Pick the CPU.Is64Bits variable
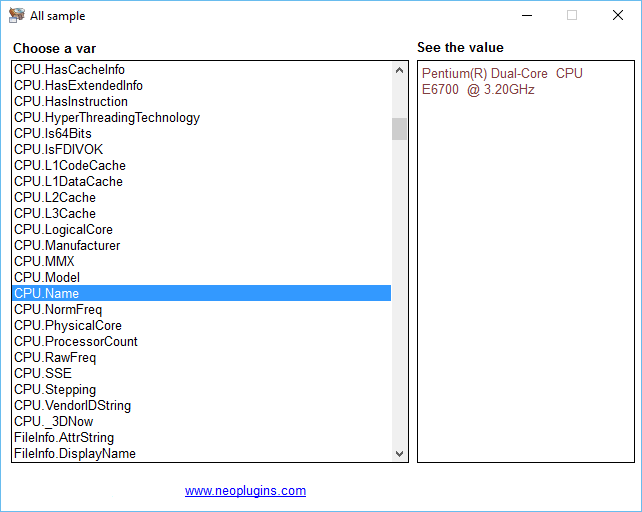This screenshot has width=642, height=512. point(201,134)
